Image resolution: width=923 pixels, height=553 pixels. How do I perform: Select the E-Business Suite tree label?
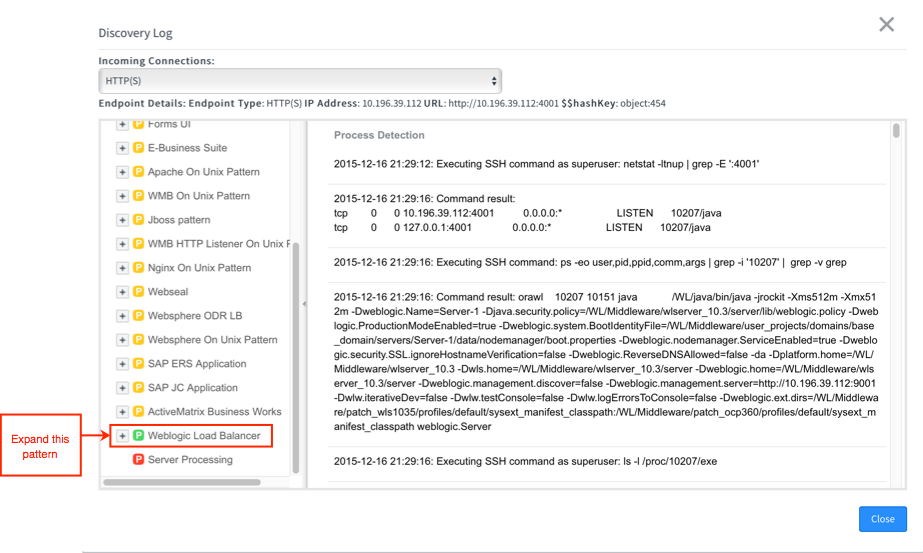tap(187, 148)
